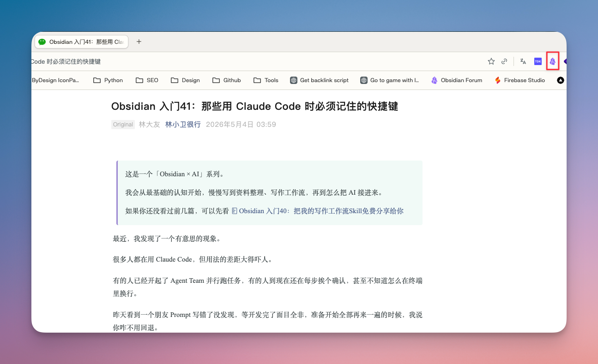This screenshot has height=364, width=598.
Task: Open the Obsidian 入门40 article link
Action: [x=317, y=211]
